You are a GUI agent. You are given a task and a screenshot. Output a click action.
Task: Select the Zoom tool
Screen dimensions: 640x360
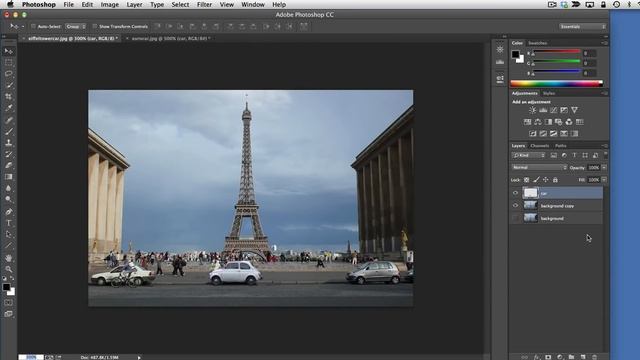(9, 269)
